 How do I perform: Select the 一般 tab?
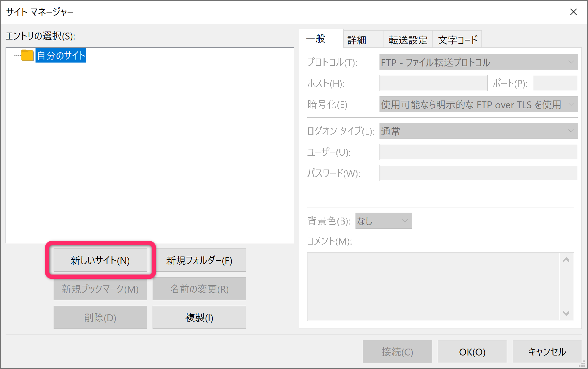point(316,39)
